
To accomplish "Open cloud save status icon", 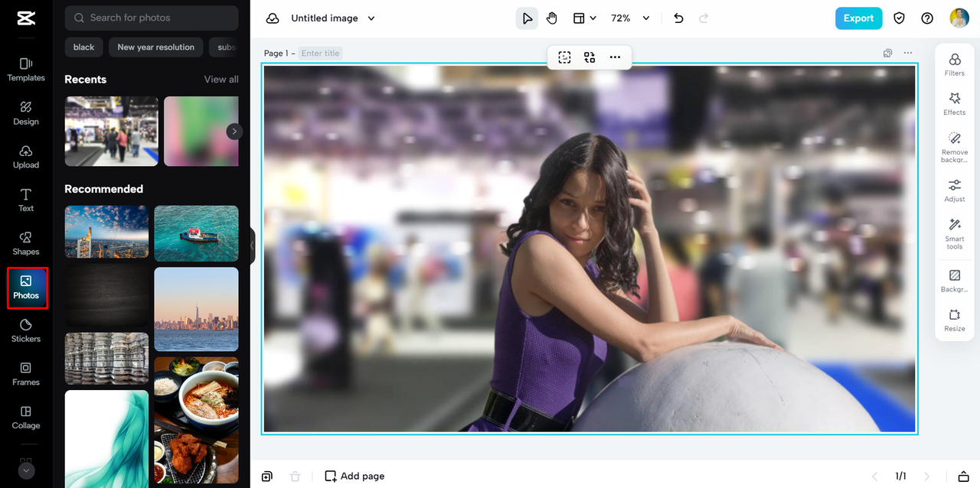I will [x=272, y=18].
